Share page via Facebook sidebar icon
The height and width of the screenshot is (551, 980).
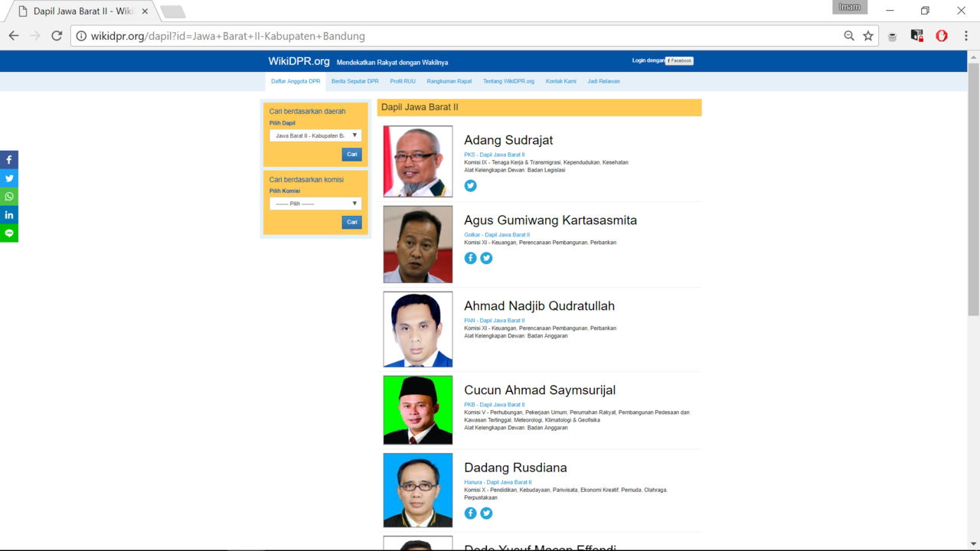9,160
